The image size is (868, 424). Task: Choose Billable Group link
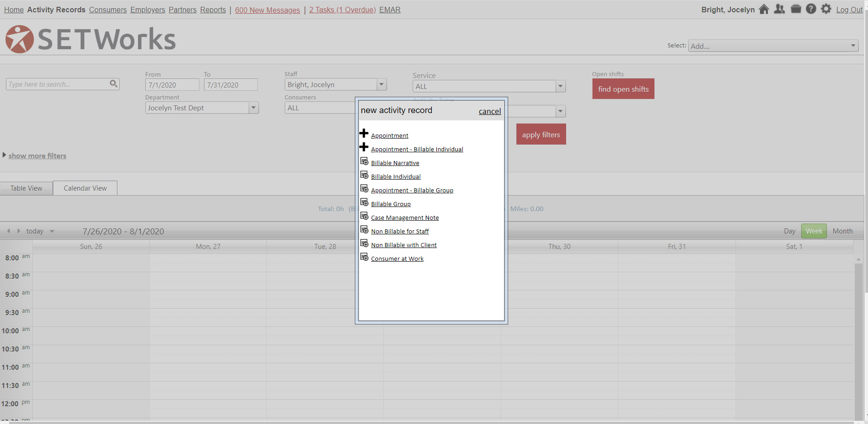391,204
